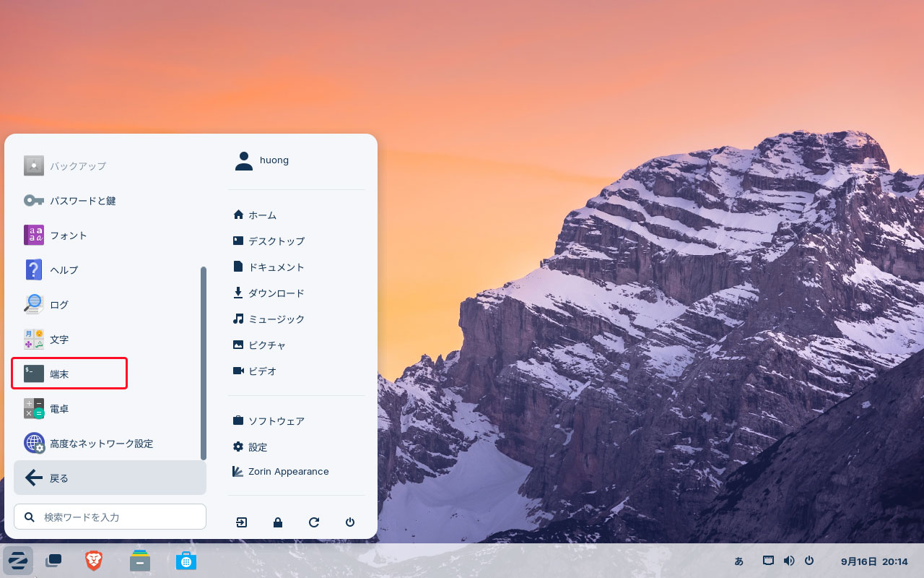Click the app list scrollbar
Screen dimensions: 924x578
pos(204,363)
